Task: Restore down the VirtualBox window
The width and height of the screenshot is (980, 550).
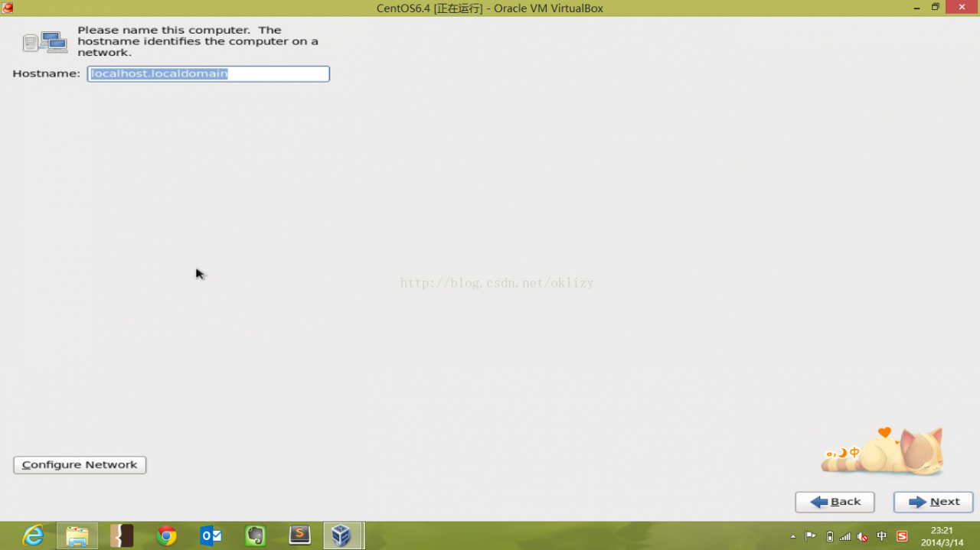Action: pyautogui.click(x=935, y=7)
